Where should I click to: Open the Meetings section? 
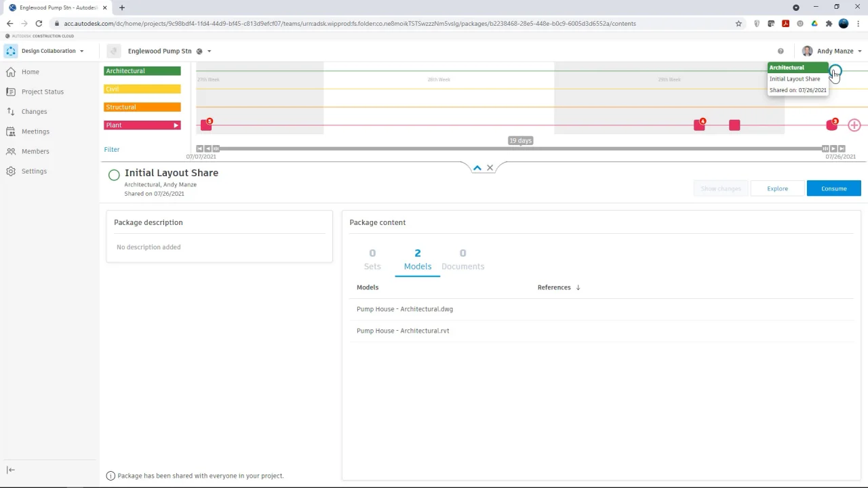35,131
